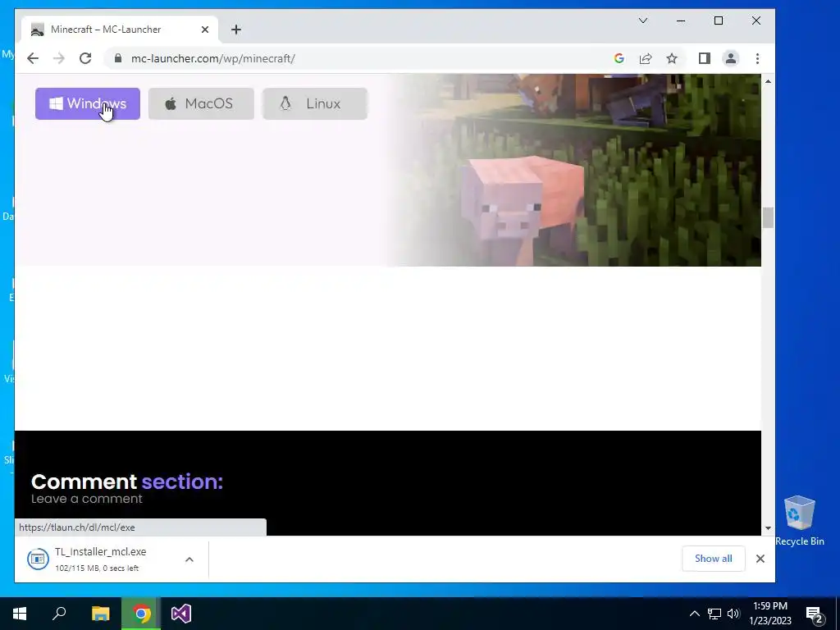Open Visual Studio from taskbar
Image resolution: width=840 pixels, height=630 pixels.
181,614
